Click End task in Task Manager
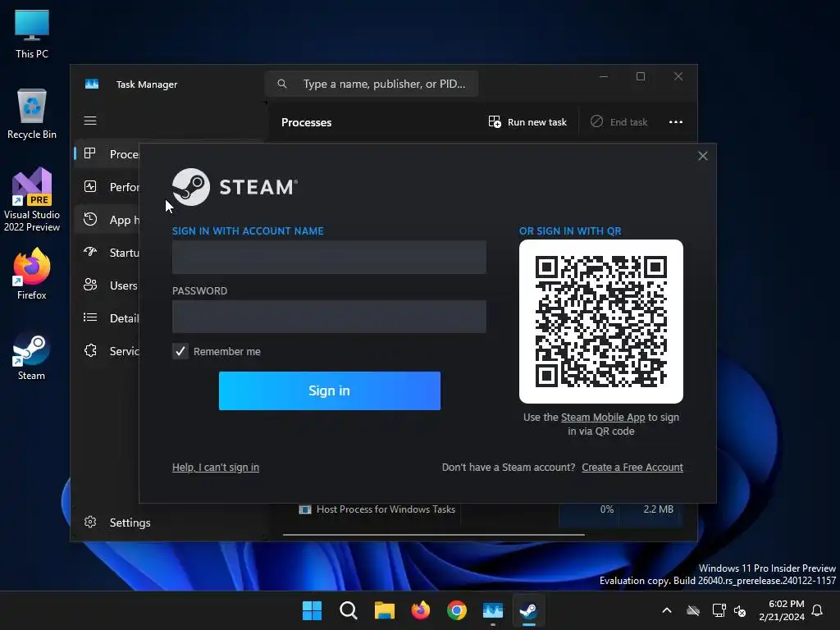The image size is (840, 630). tap(619, 122)
